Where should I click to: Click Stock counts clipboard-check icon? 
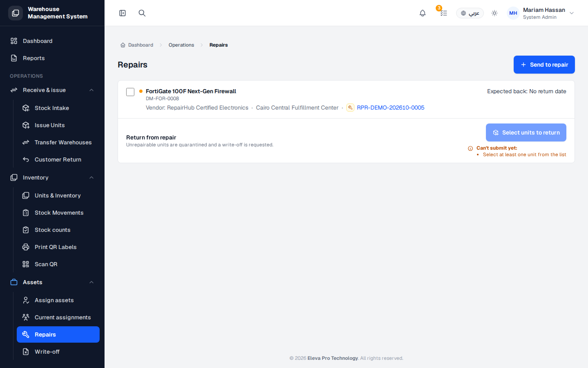[x=26, y=230]
